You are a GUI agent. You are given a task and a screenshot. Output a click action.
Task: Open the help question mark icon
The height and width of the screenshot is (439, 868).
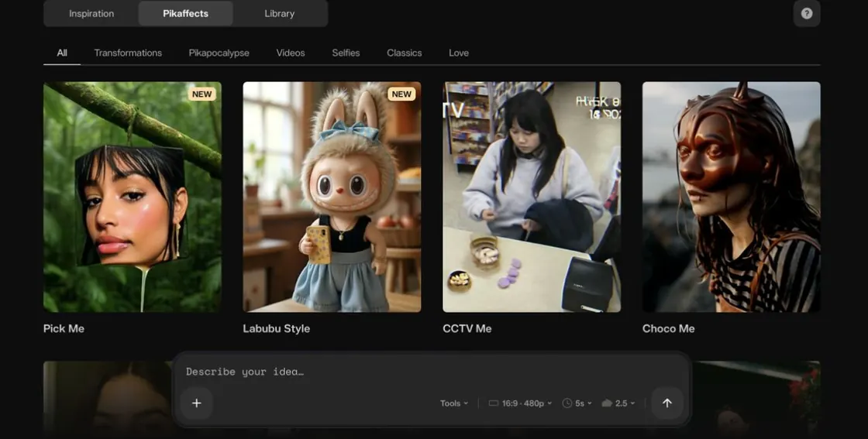click(807, 13)
